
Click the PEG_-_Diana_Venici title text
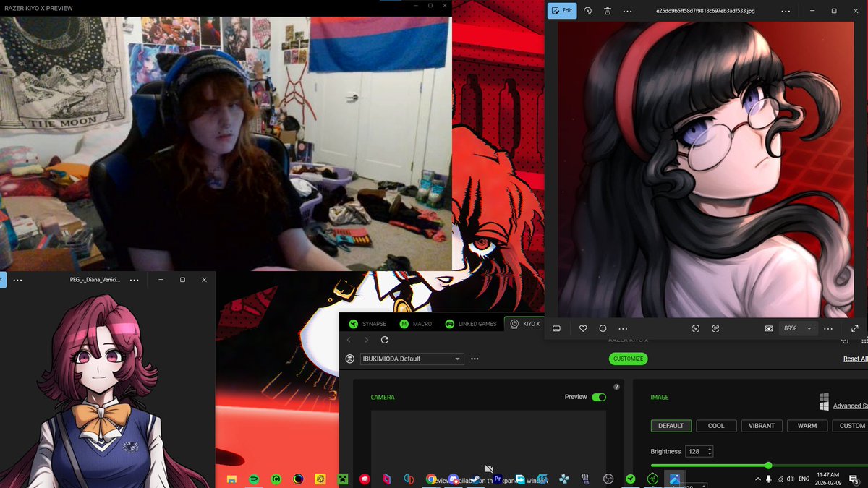pyautogui.click(x=95, y=279)
